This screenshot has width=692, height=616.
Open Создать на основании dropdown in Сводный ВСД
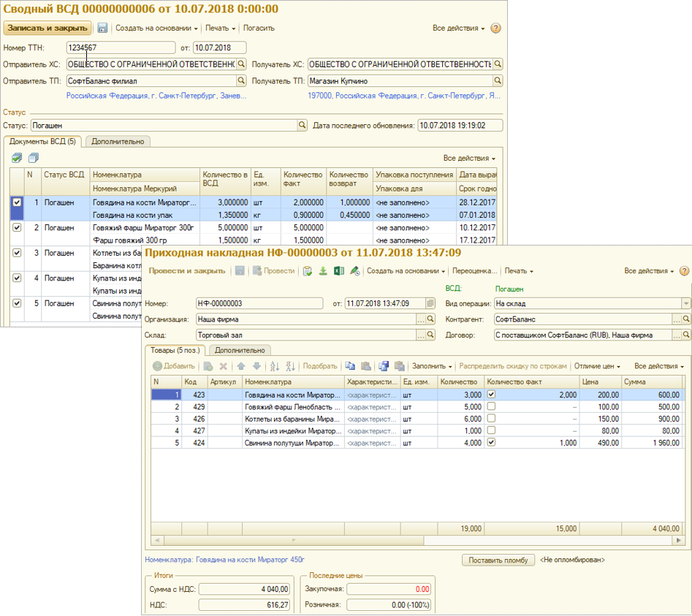pos(156,28)
